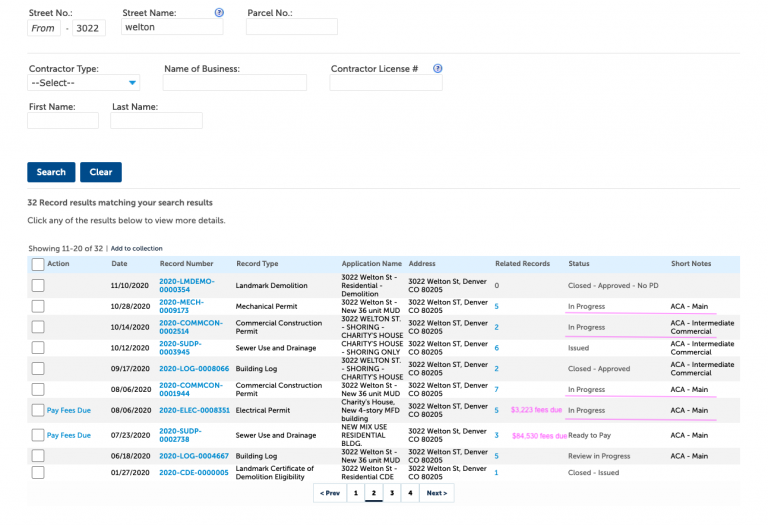Sort by Related Records column header

(x=522, y=263)
